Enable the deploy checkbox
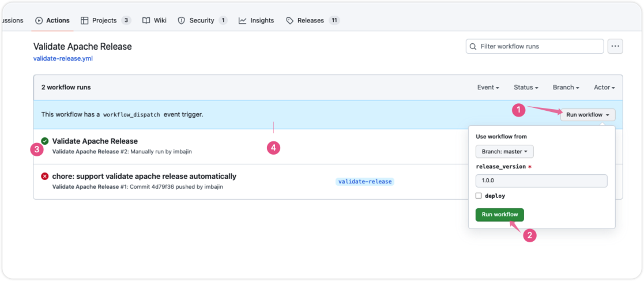This screenshot has width=644, height=281. (x=479, y=196)
